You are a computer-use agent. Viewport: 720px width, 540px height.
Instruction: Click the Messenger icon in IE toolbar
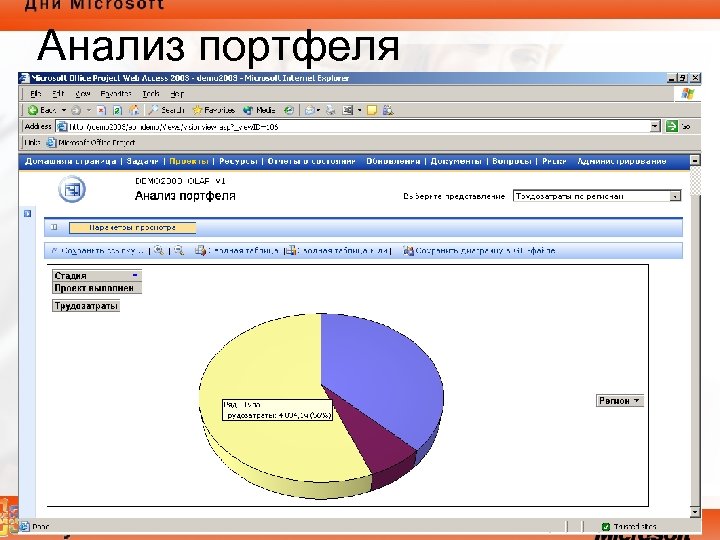coord(388,110)
